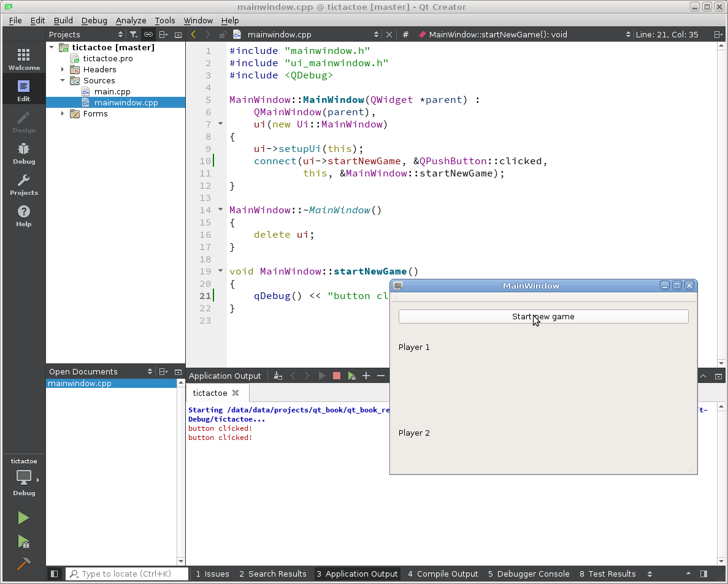Expand the Forms folder
This screenshot has height=584, width=728.
63,114
